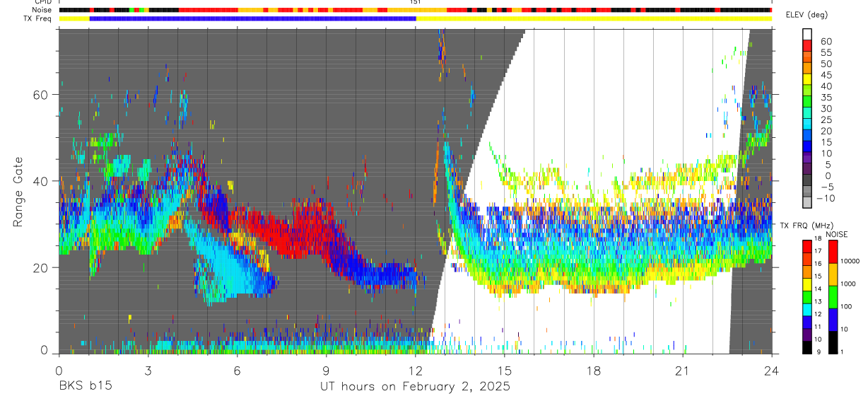Viewport: 868px width, 401px height.
Task: Select the cyan segment of TX FRQ colorbar
Action: 807,310
